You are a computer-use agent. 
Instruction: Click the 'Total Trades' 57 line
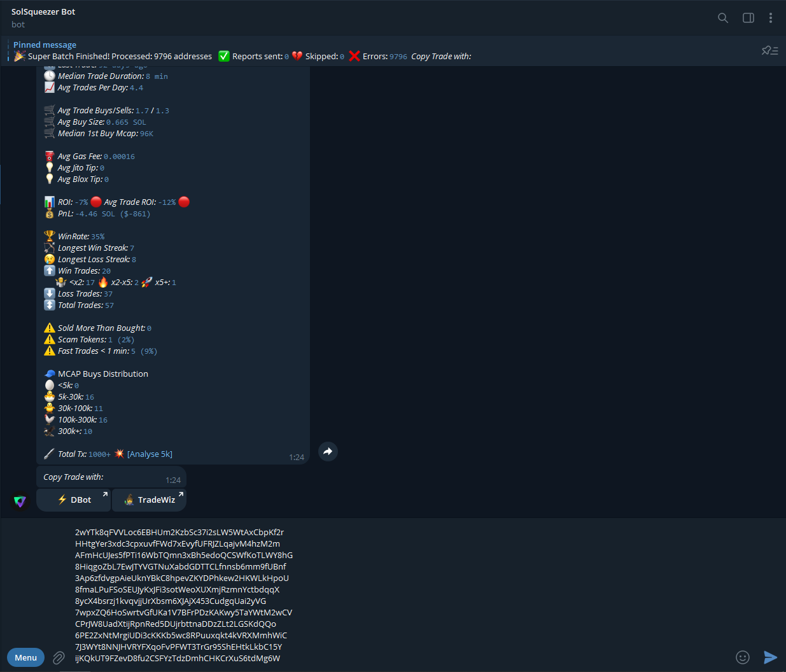(x=79, y=305)
